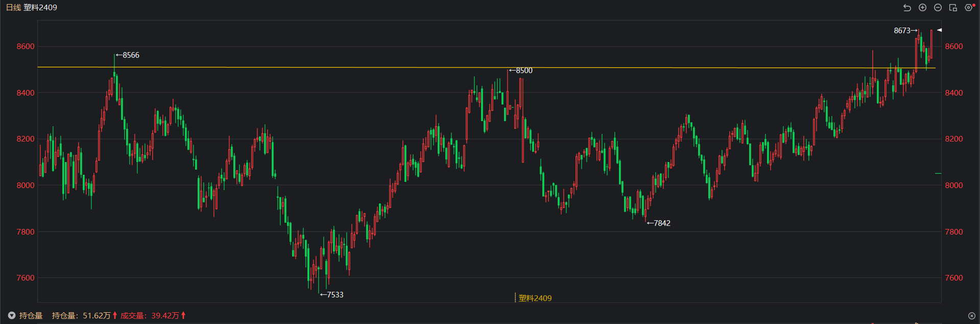Click the 8500 price annotation
This screenshot has height=324, width=980.
[521, 71]
